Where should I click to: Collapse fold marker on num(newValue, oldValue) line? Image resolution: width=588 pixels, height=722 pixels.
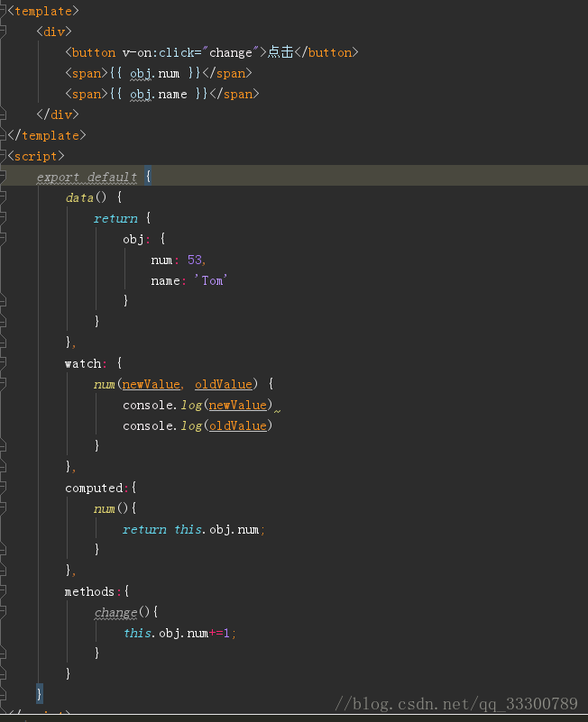click(3, 384)
